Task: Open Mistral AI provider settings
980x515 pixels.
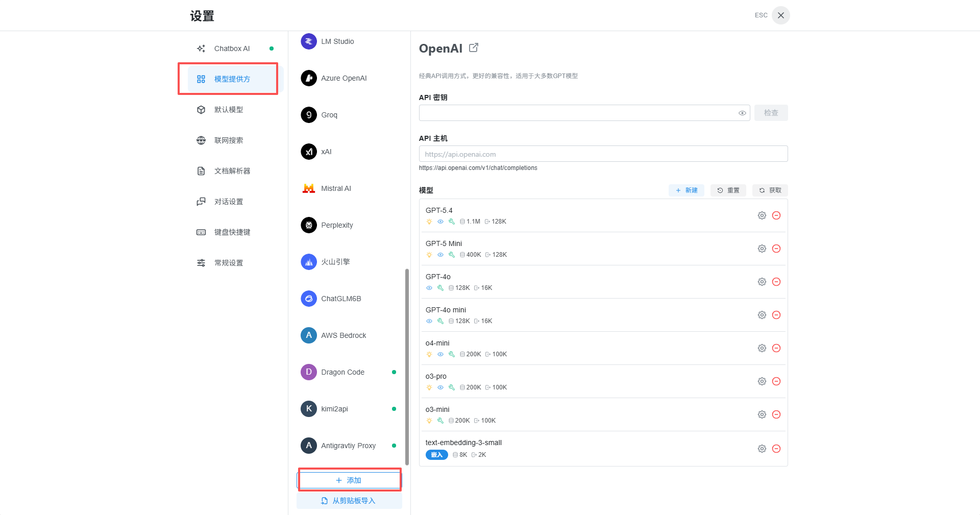Action: point(349,188)
